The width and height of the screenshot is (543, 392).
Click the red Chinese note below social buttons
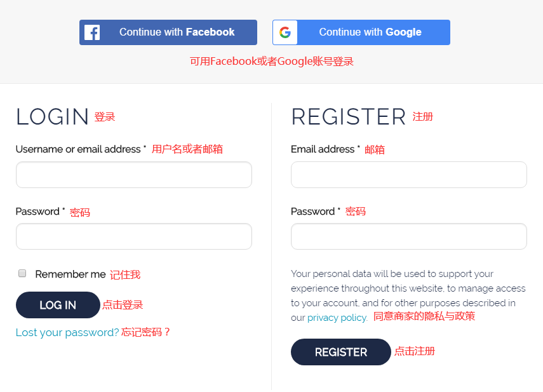click(271, 62)
